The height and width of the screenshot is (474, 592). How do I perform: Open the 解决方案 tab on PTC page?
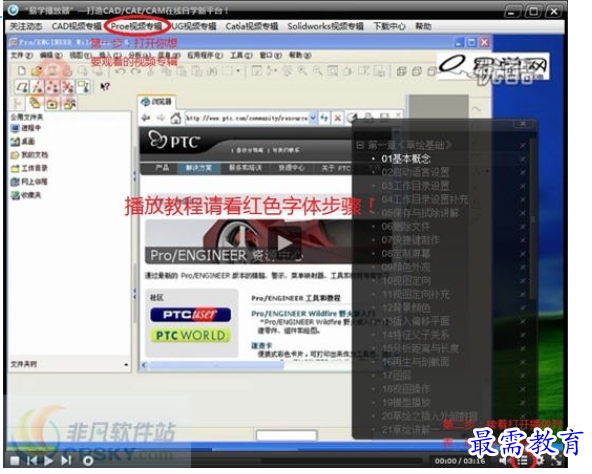(199, 168)
